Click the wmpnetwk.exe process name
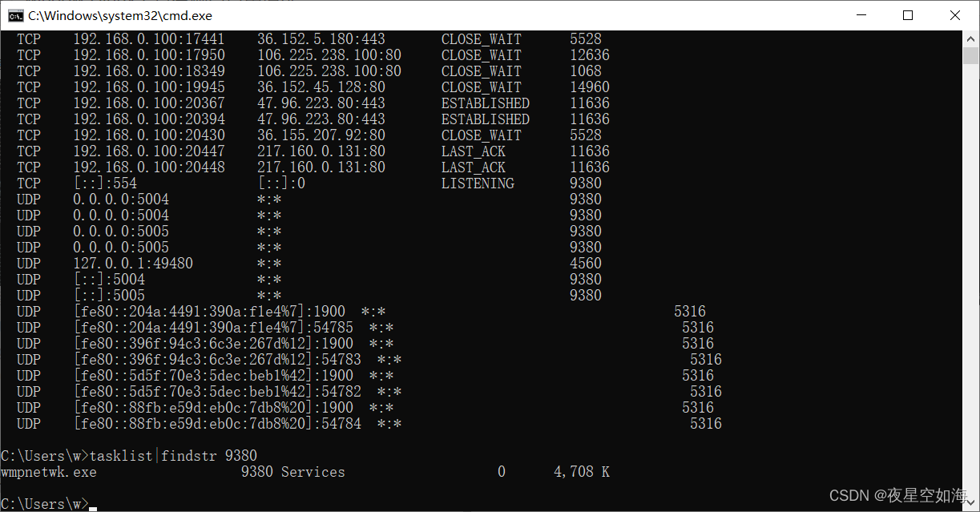Screen dimensions: 980x512 click(49, 472)
